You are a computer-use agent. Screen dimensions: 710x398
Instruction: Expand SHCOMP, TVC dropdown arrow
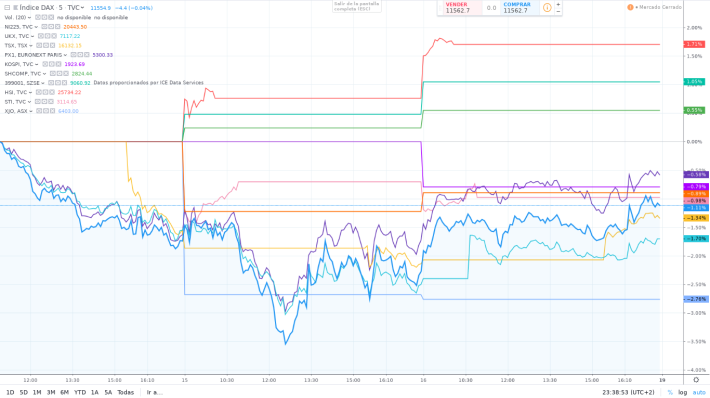[x=44, y=74]
